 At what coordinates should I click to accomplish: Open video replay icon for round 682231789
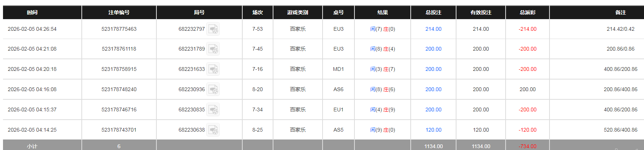[x=213, y=49]
